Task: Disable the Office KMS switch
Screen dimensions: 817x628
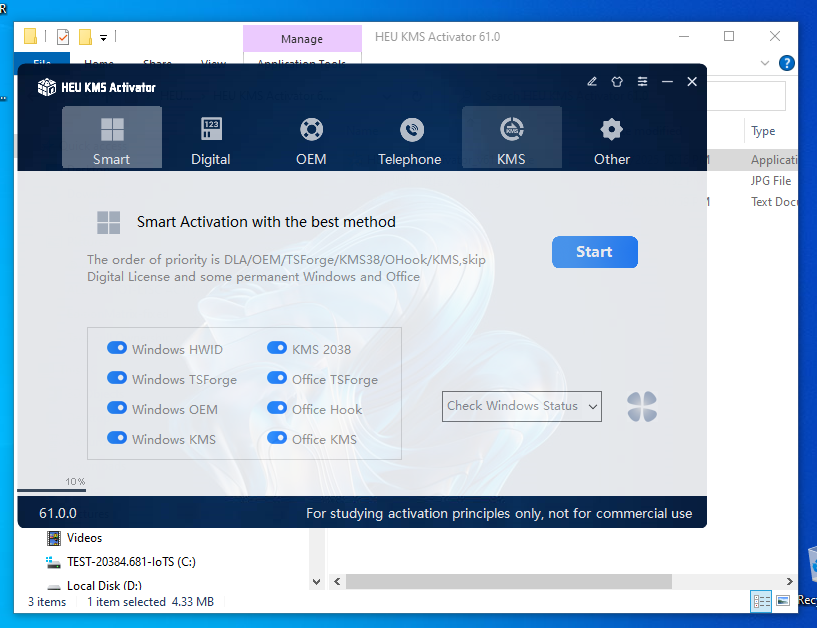Action: pyautogui.click(x=277, y=438)
